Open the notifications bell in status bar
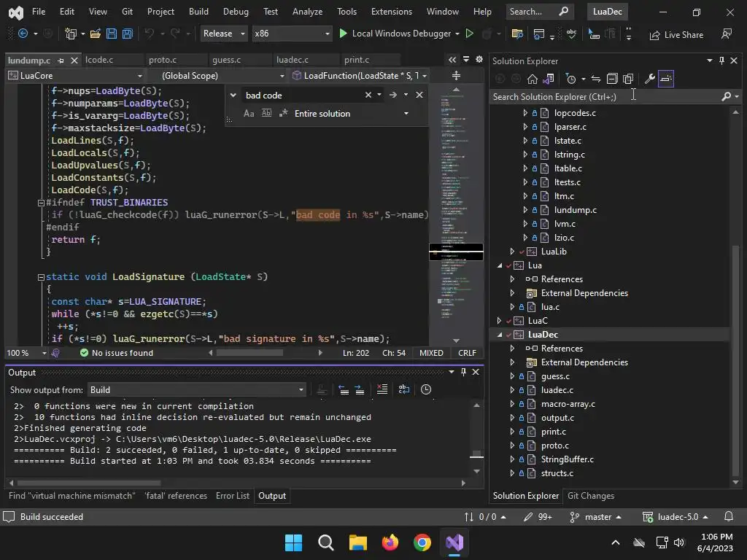747x560 pixels. coord(729,517)
